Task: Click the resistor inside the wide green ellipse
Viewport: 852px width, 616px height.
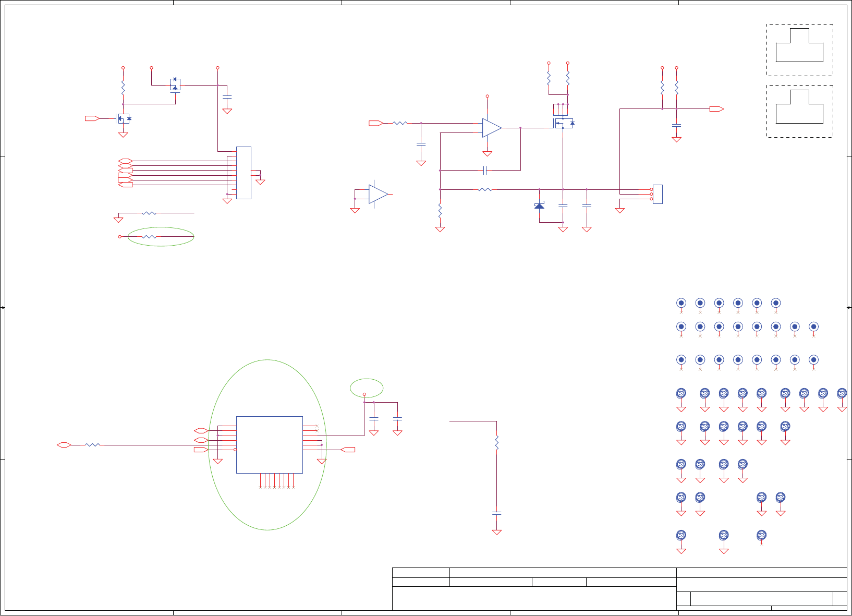Action: [x=149, y=237]
